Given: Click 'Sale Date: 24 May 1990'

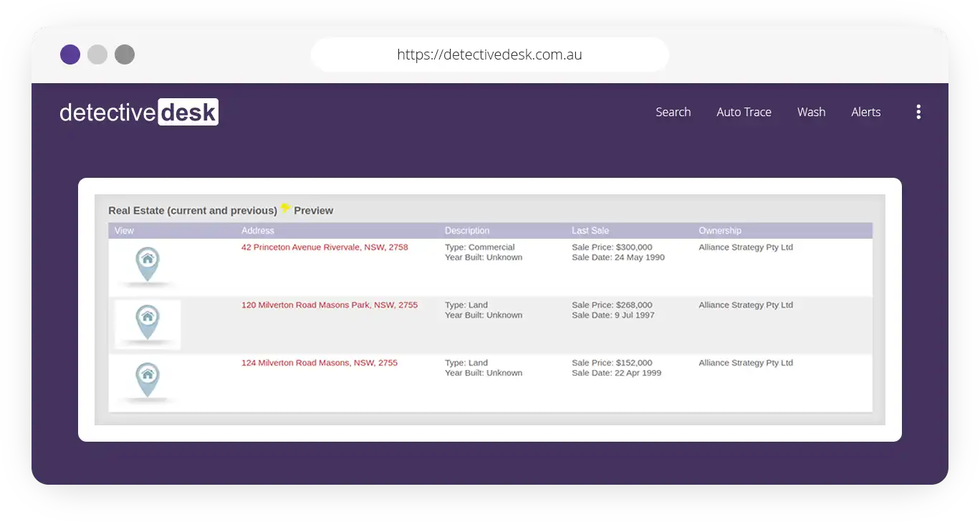Looking at the screenshot, I should click(x=618, y=257).
